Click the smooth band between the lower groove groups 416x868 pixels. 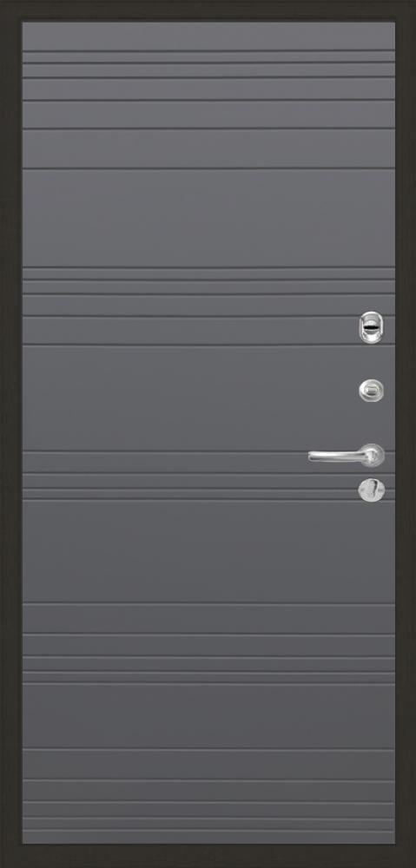208,716
